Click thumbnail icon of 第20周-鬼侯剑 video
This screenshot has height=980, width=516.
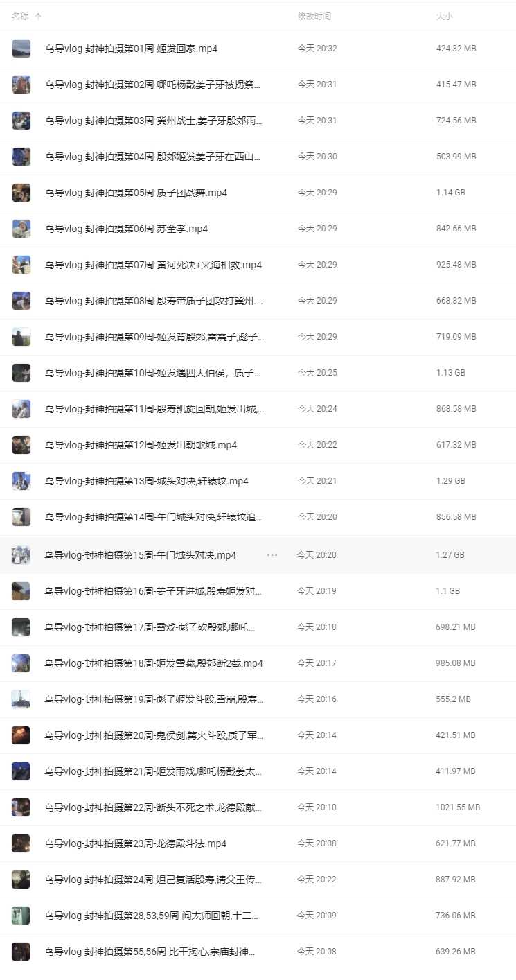(21, 735)
